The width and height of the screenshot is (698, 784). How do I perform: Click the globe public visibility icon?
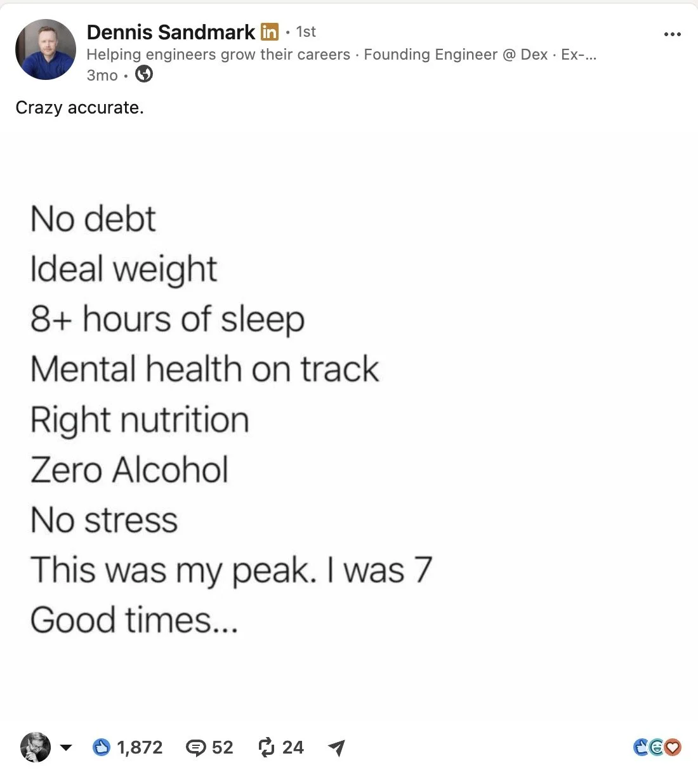point(145,74)
